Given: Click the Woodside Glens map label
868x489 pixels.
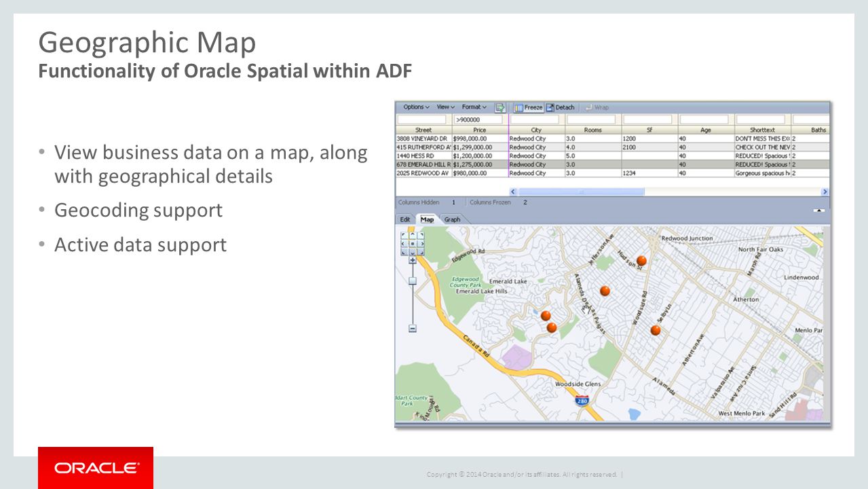Looking at the screenshot, I should coord(578,384).
